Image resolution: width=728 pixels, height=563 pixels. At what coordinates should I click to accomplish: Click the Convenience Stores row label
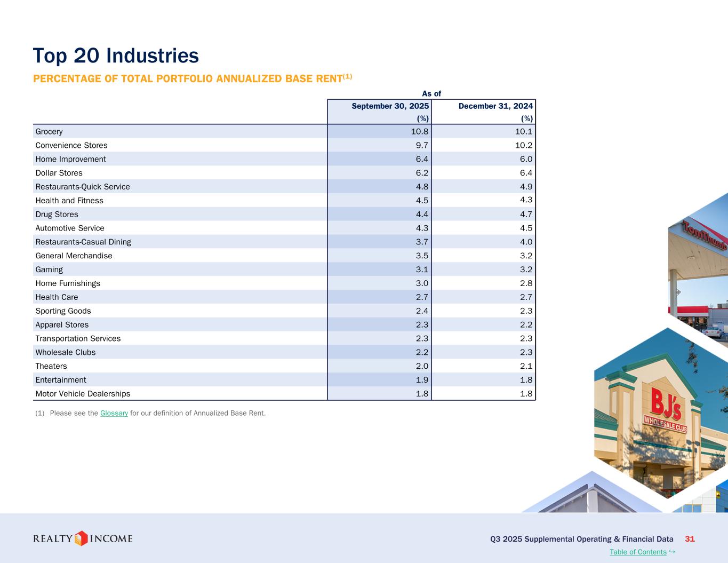coord(71,146)
